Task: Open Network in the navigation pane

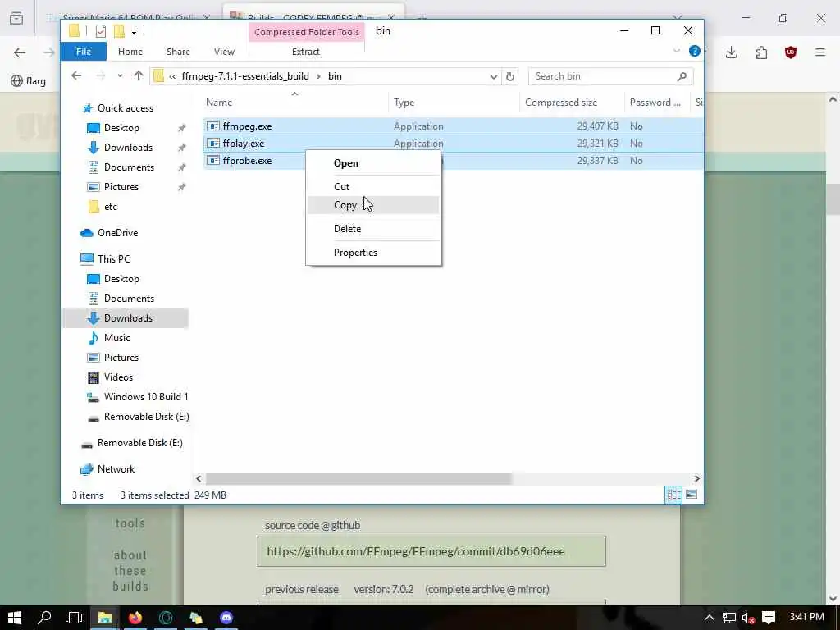Action: click(116, 469)
